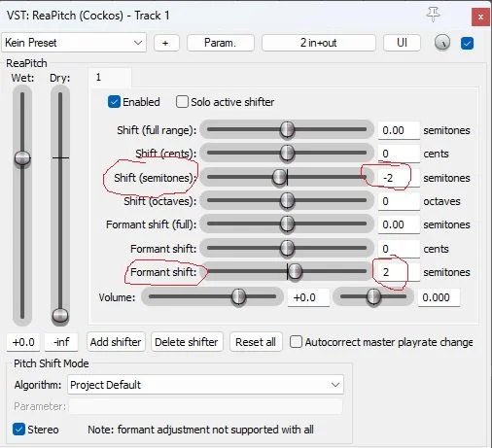This screenshot has width=492, height=448.
Task: Click the Formant shift semitones slider handle
Action: pos(295,271)
